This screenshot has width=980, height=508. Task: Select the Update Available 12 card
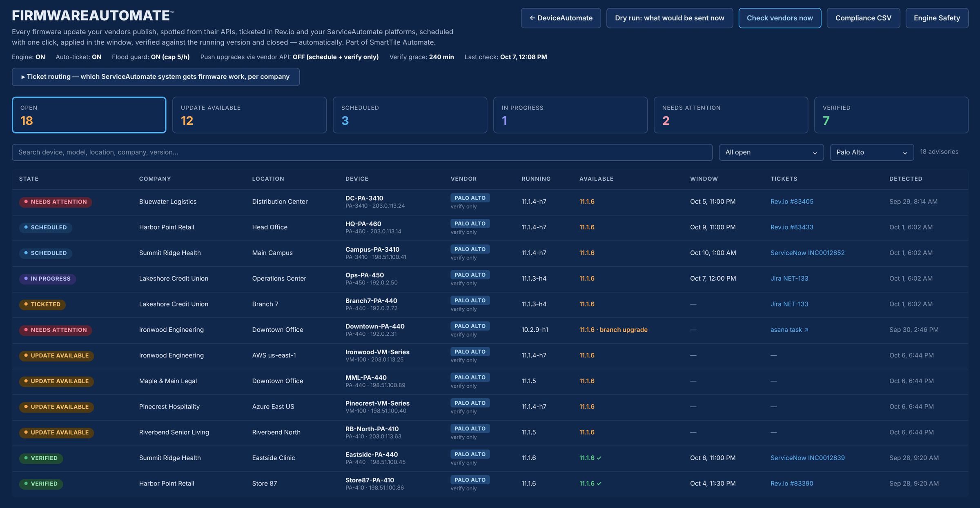coord(249,115)
